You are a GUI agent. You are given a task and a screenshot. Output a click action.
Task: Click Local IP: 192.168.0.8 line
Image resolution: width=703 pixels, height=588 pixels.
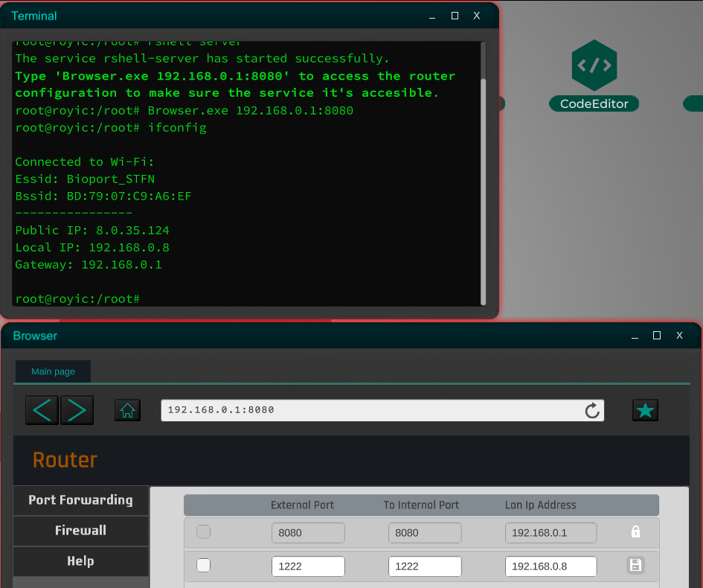tap(92, 248)
